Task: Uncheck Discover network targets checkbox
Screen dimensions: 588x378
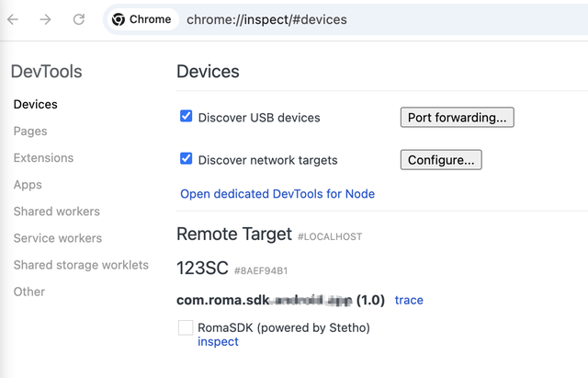Action: coord(186,159)
